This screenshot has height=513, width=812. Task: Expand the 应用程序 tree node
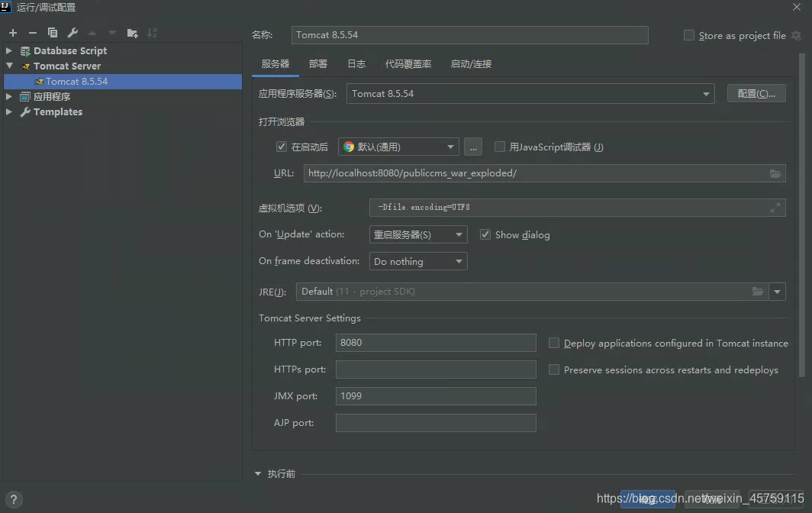tap(9, 96)
